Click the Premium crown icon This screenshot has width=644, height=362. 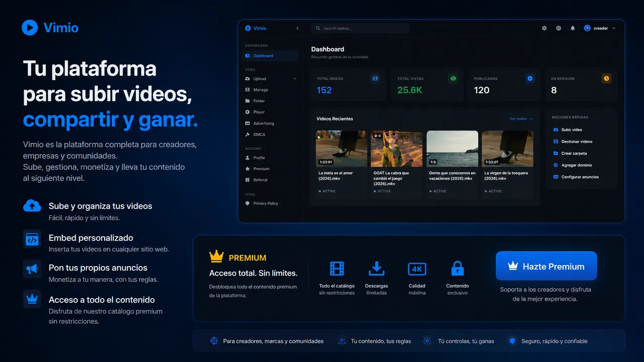pos(216,256)
